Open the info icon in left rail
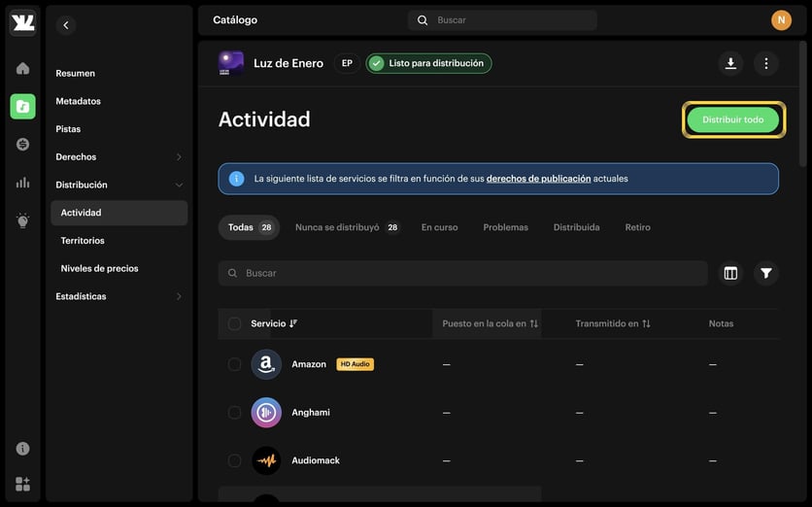This screenshot has width=812, height=507. coord(22,449)
